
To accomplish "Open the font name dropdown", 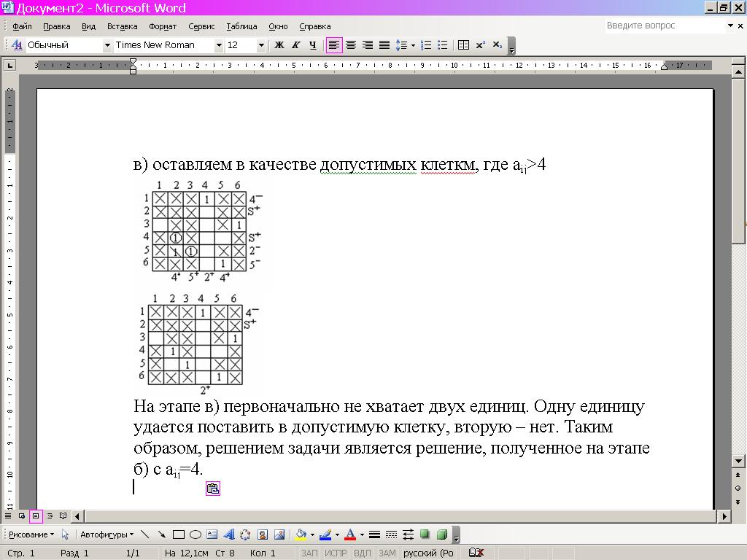I will (218, 45).
